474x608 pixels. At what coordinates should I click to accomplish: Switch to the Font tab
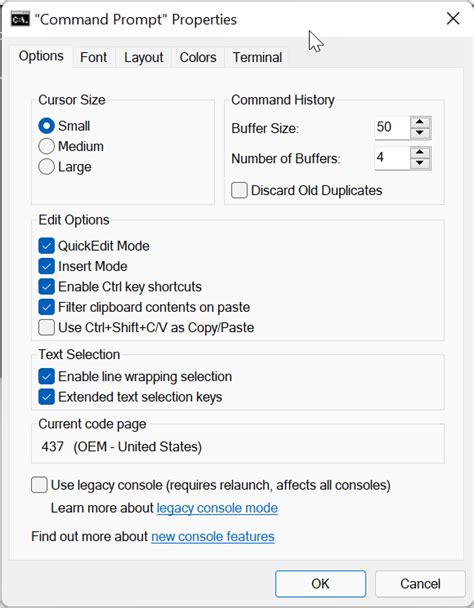93,57
